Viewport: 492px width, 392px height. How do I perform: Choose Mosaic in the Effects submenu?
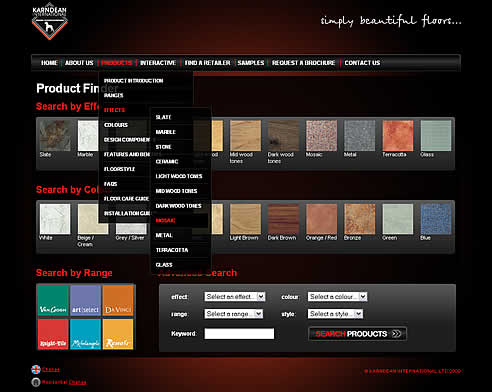coord(165,220)
